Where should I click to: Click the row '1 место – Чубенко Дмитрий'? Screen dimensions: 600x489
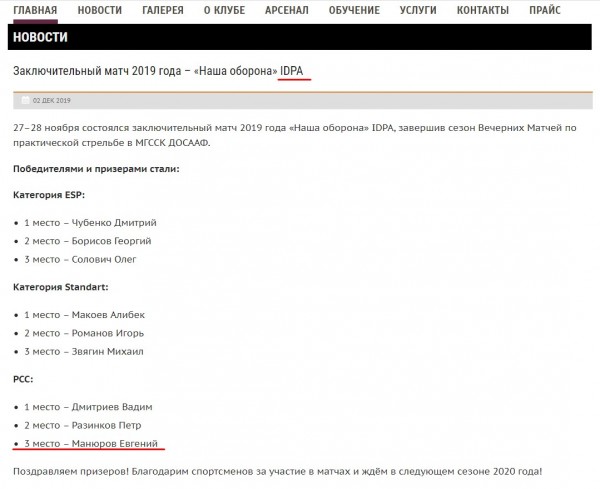[x=90, y=223]
